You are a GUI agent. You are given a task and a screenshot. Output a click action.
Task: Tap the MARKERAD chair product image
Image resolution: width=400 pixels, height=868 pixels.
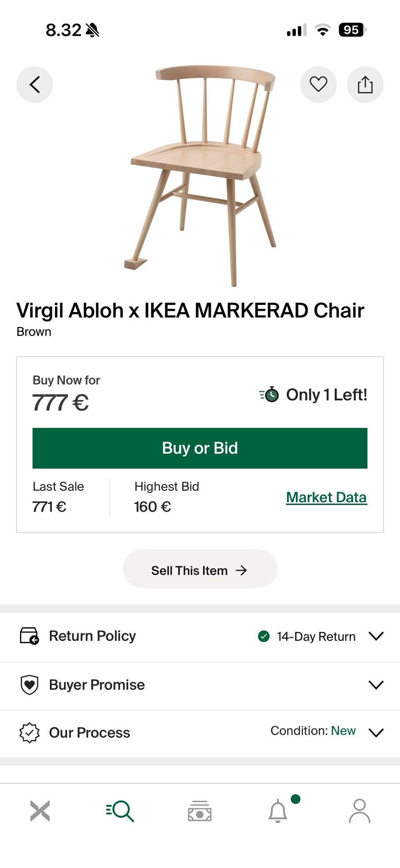[x=204, y=175]
